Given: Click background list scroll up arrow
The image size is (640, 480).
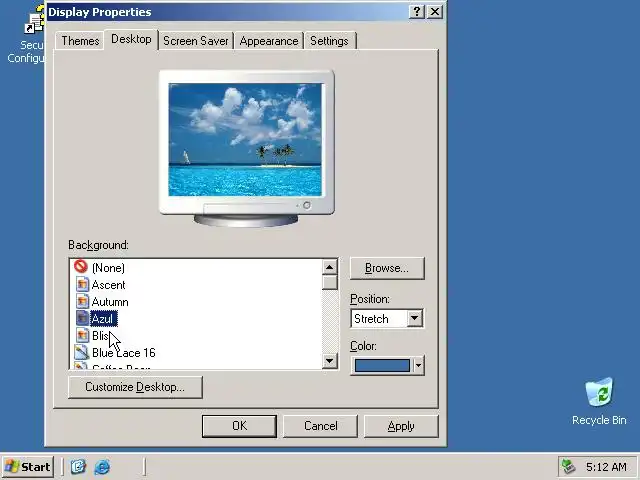Looking at the screenshot, I should [329, 267].
